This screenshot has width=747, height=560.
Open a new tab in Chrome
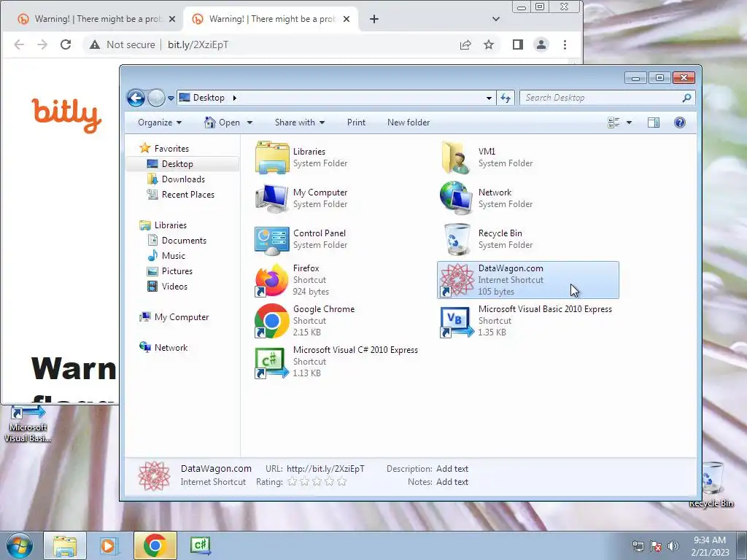tap(374, 19)
